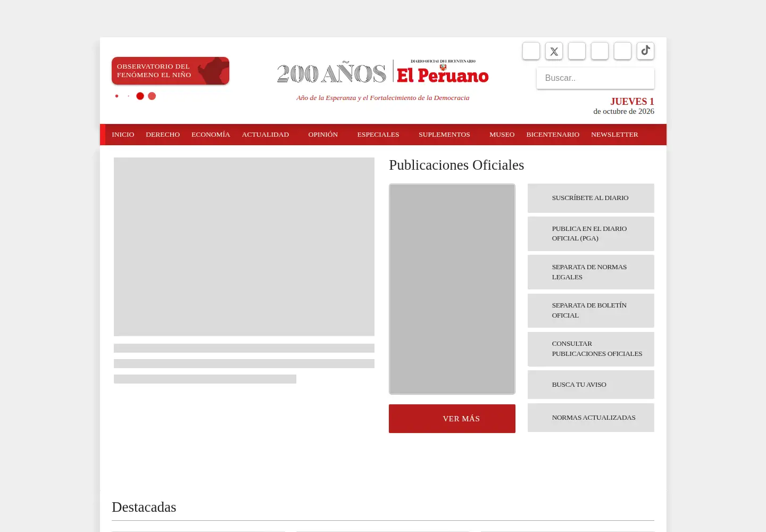Click the JUEVES 1 date text
766x532 pixels.
(632, 101)
